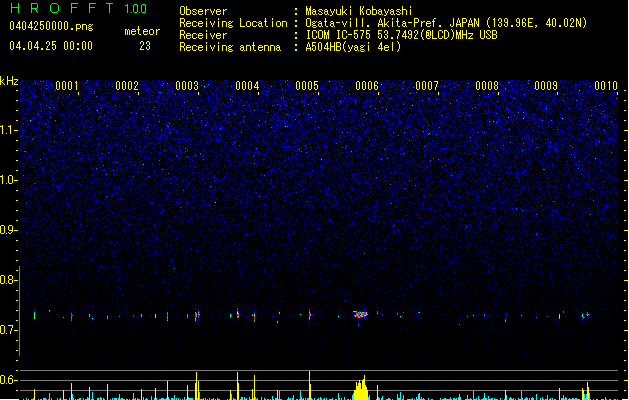
Task: Click the meteor label
Action: click(x=142, y=31)
